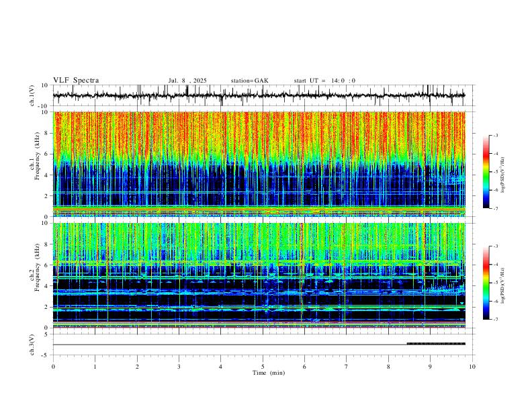Click the ch.2 'log(PSD)(V²/Hz)' colorbar label
The width and height of the screenshot is (532, 411).
[x=502, y=285]
